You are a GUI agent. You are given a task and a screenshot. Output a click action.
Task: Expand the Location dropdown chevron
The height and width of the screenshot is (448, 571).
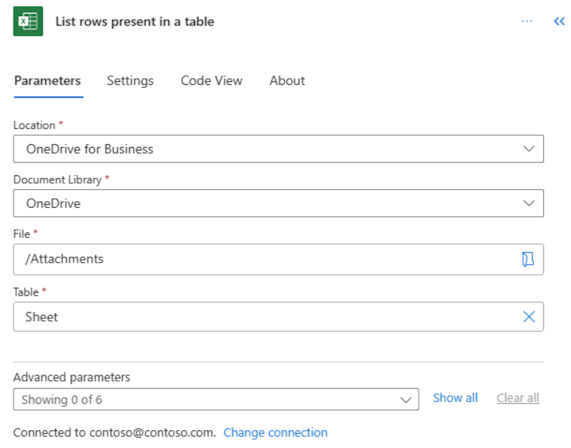point(529,149)
